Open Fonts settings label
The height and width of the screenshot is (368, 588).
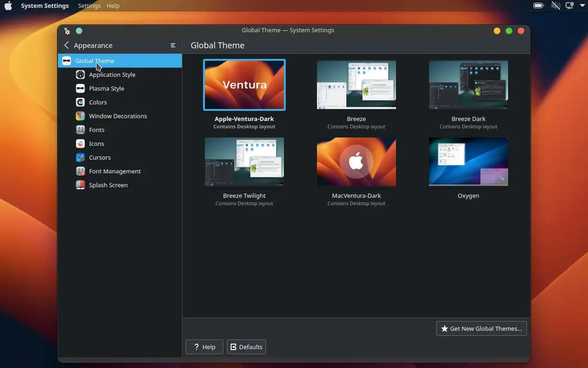coord(96,130)
